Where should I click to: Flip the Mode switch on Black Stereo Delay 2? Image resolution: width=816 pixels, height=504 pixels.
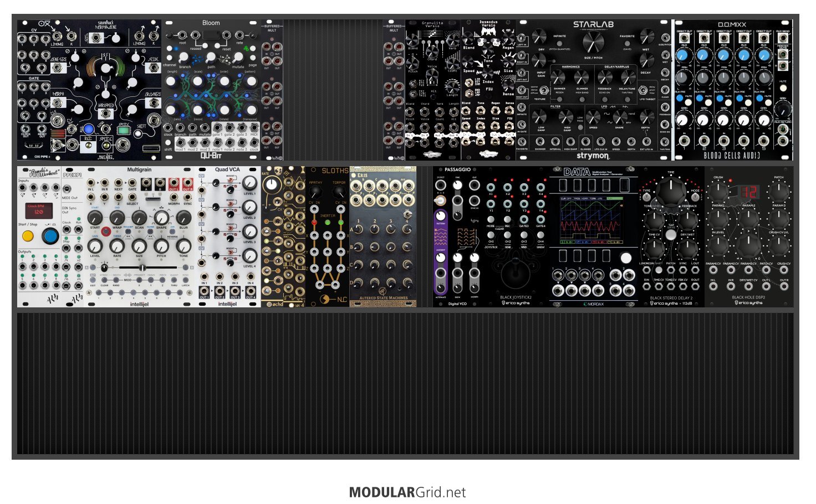coord(695,197)
